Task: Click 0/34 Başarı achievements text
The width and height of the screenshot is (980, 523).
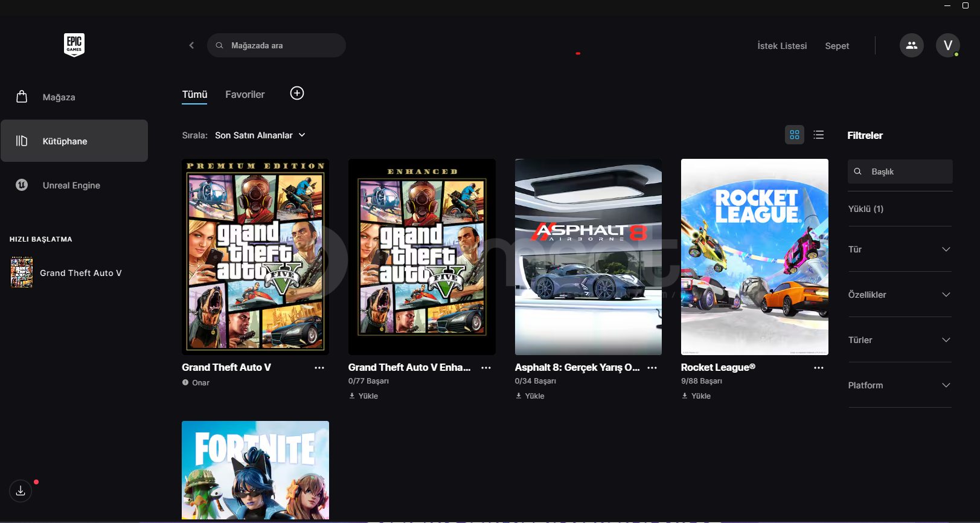Action: (x=536, y=381)
